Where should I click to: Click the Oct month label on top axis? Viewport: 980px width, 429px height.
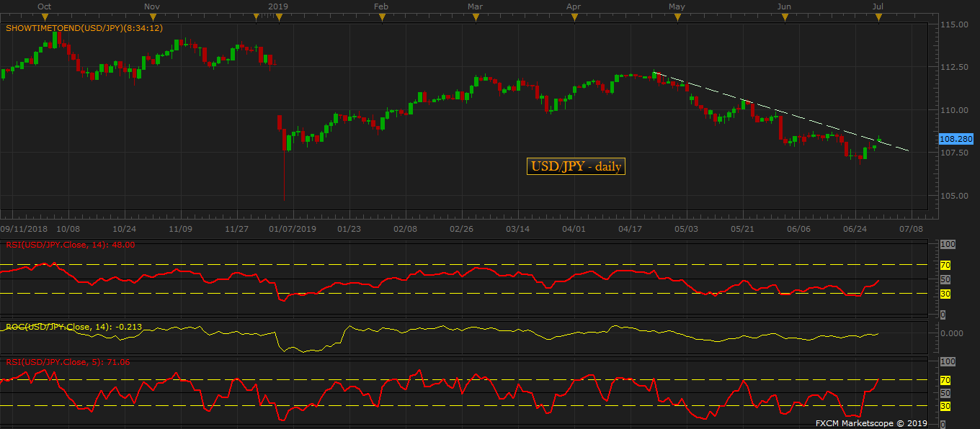click(44, 6)
